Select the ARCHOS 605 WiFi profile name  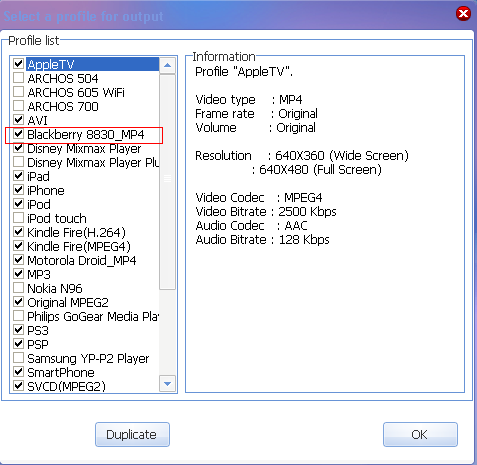pos(76,93)
